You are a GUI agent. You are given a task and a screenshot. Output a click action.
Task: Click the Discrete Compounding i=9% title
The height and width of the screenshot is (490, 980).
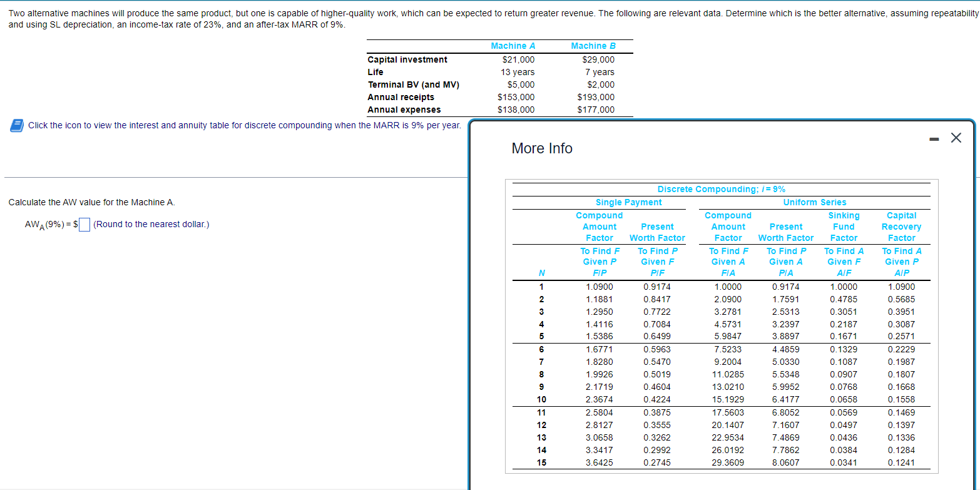tap(722, 189)
